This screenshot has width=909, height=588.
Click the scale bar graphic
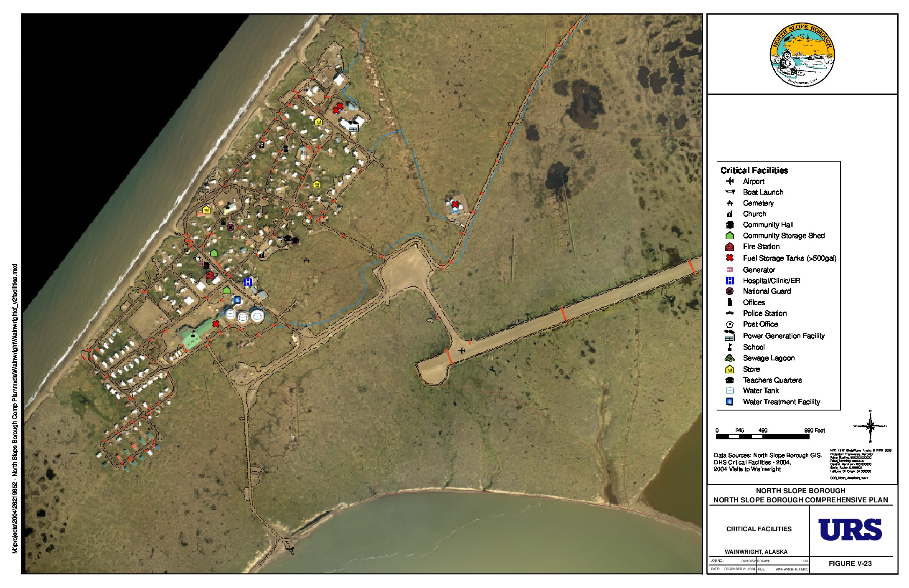(762, 437)
